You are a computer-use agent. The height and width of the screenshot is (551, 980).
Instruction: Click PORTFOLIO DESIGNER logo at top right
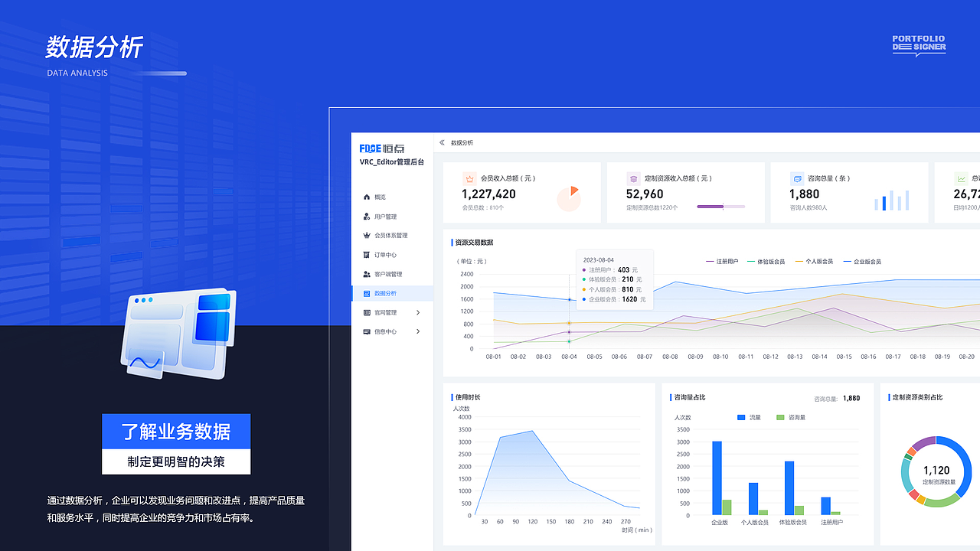tap(919, 45)
